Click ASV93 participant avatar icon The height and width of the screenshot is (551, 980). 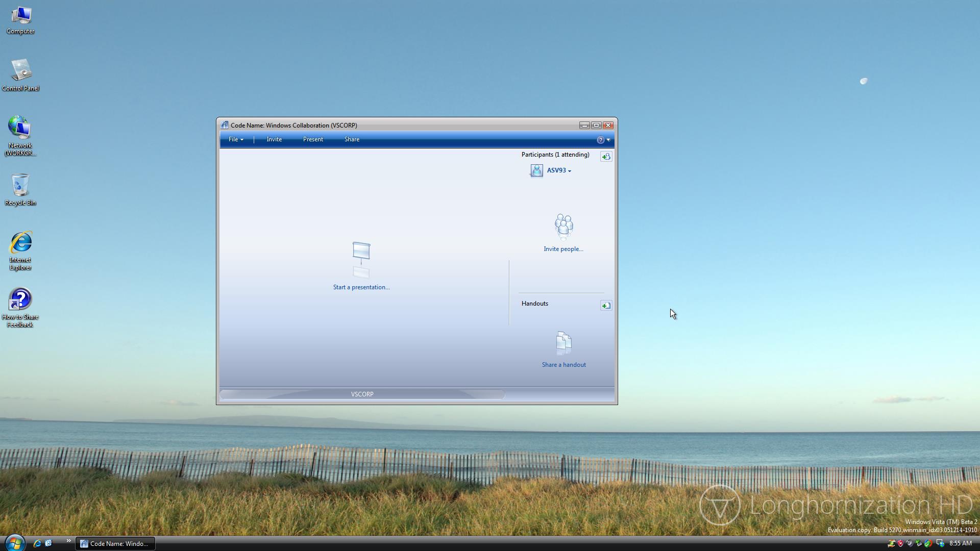point(536,170)
